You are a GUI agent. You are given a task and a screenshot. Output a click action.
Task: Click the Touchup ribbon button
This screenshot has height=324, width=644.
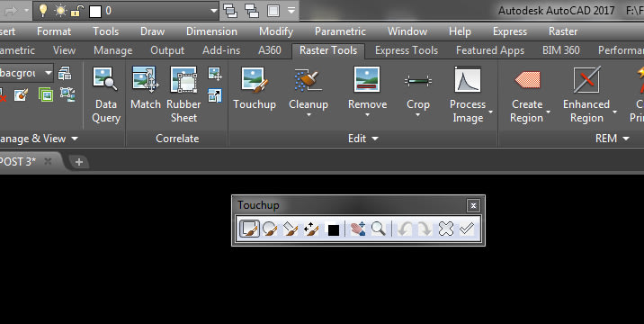(255, 89)
